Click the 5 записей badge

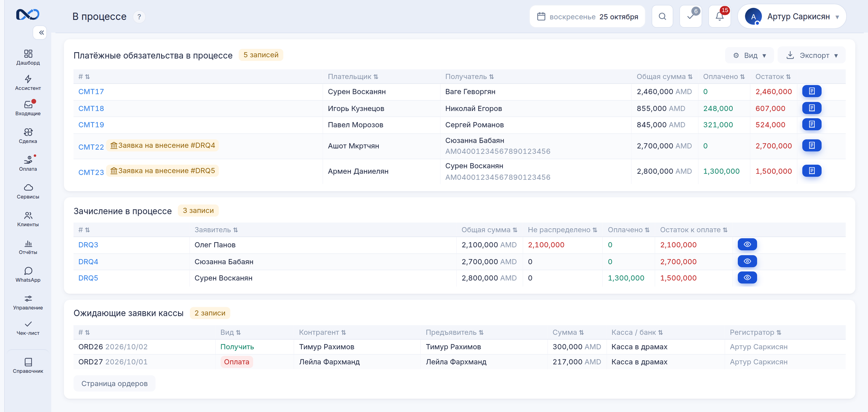[x=261, y=55]
